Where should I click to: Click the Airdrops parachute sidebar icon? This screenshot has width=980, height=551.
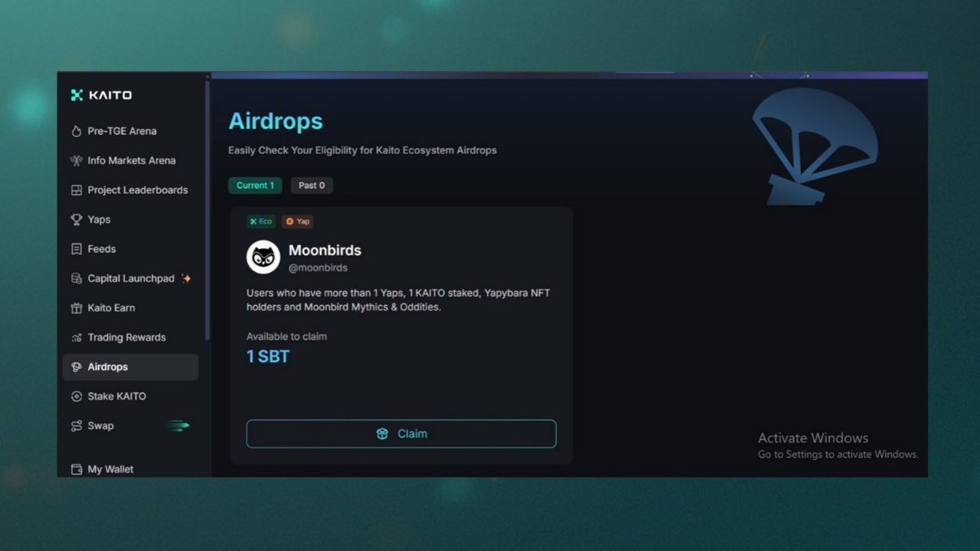(77, 367)
